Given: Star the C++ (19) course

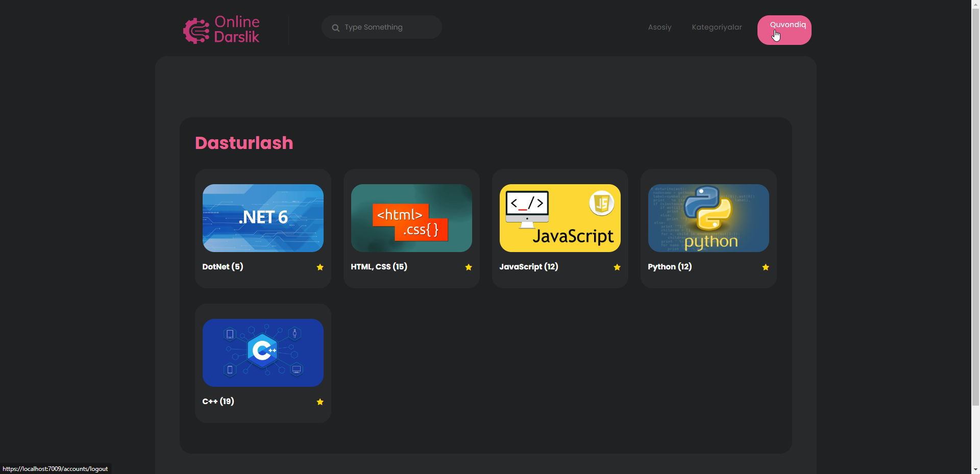Looking at the screenshot, I should (320, 402).
